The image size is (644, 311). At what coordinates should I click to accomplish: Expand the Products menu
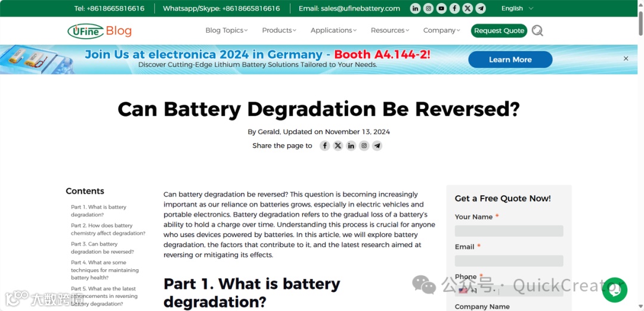coord(279,30)
